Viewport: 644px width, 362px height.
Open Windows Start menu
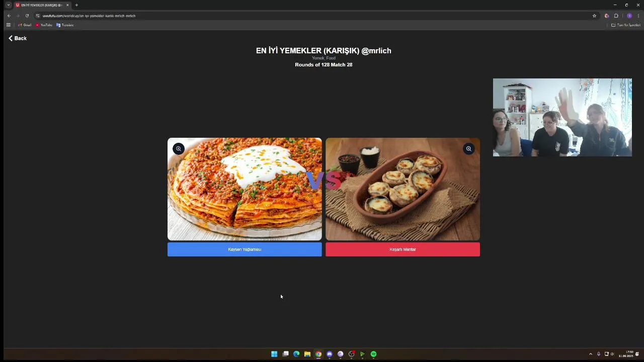pyautogui.click(x=274, y=354)
